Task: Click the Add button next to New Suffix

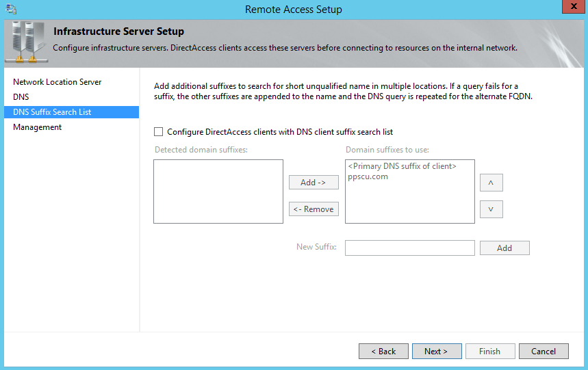Action: click(504, 248)
